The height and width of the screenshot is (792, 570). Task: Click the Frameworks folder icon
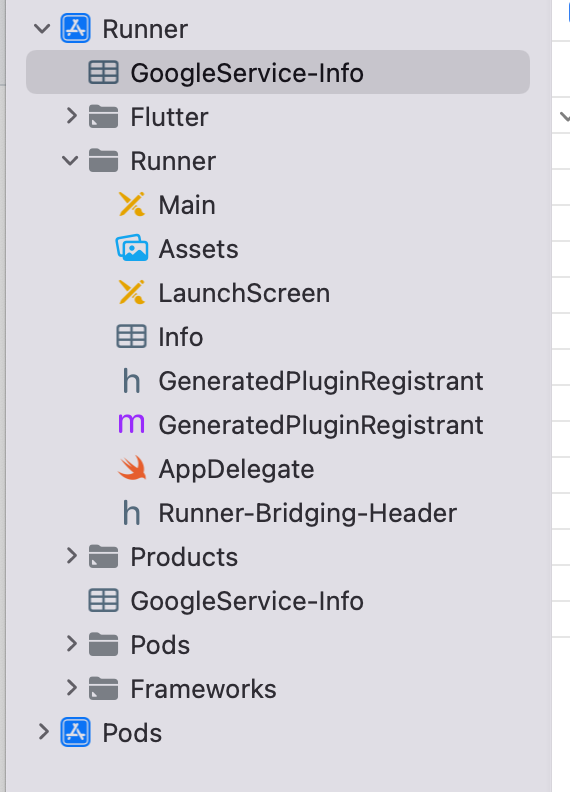(x=104, y=688)
